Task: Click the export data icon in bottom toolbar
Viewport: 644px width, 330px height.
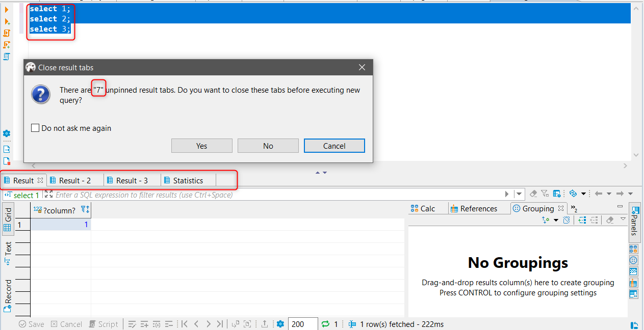Action: click(x=264, y=324)
